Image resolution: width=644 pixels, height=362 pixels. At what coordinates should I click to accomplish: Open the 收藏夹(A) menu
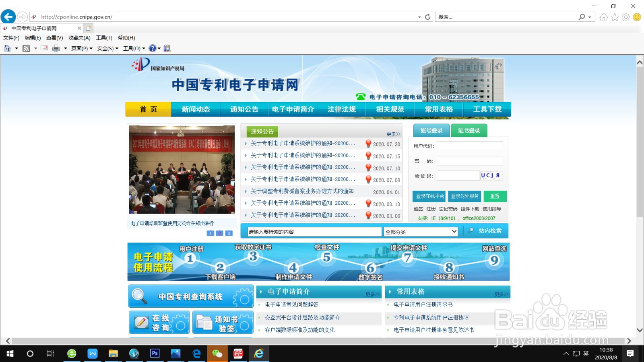coord(79,38)
